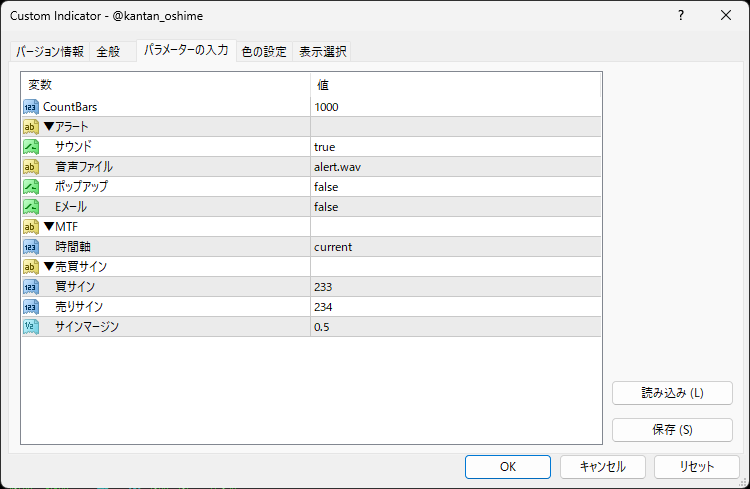This screenshot has width=750, height=489.
Task: Edit the 買サイン value 233
Action: [455, 287]
